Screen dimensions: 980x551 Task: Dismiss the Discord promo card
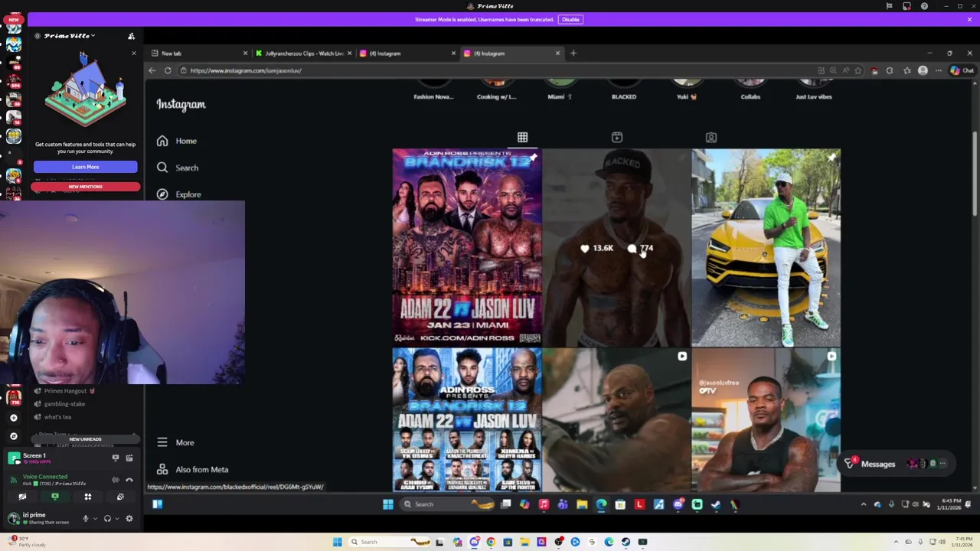click(133, 54)
